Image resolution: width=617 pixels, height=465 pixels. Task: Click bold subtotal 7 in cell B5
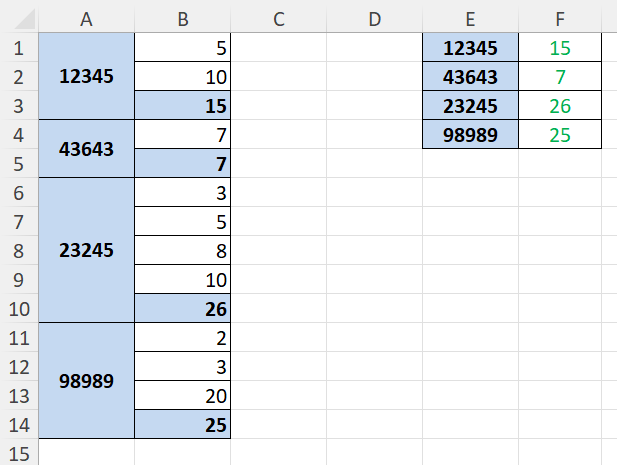(x=183, y=163)
